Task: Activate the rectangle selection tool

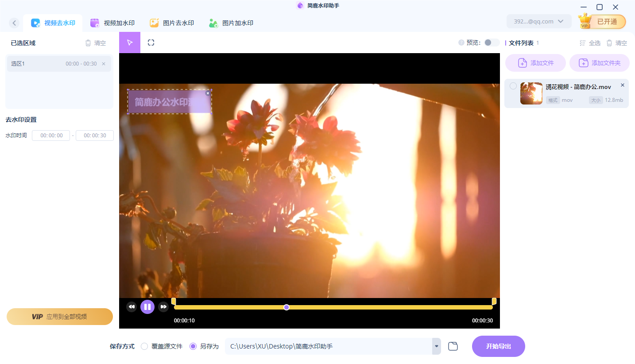Action: point(151,43)
